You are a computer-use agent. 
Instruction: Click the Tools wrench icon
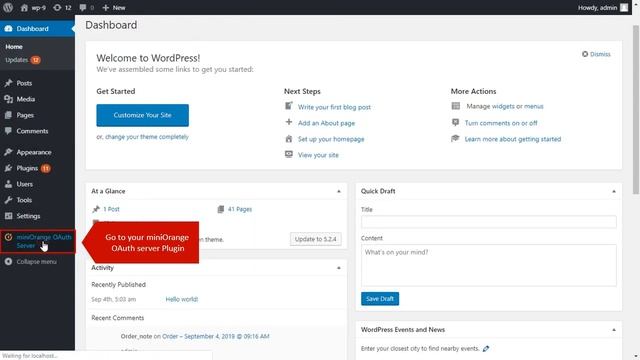coord(8,200)
